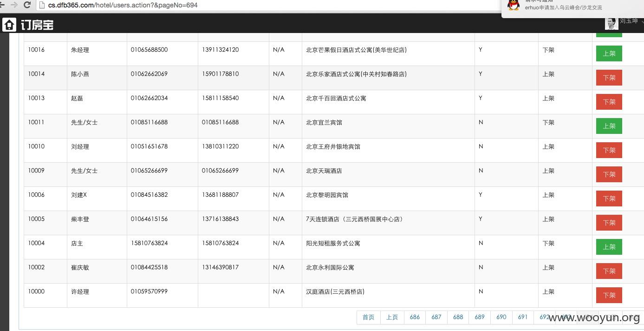The height and width of the screenshot is (331, 644).
Task: Click QQ notification text erhuo申请加入乌云峰会
Action: point(564,7)
